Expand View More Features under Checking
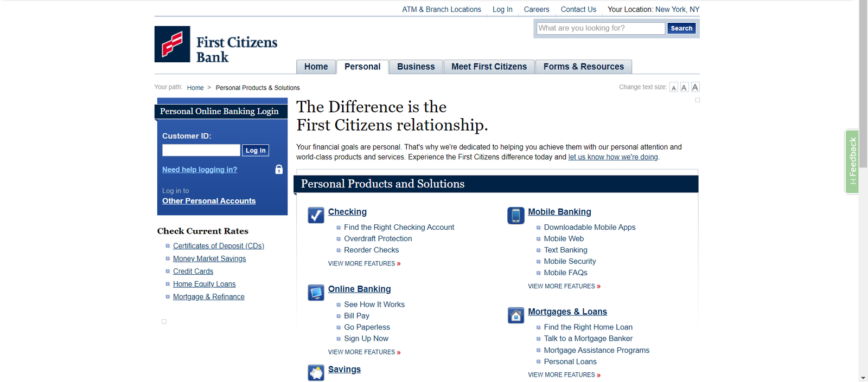The image size is (868, 382). (x=364, y=264)
